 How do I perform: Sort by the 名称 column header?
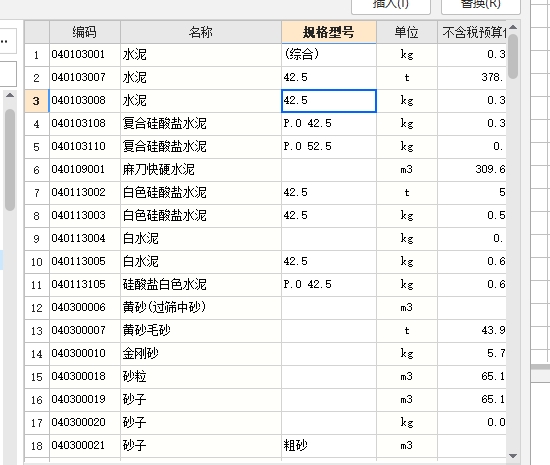[201, 32]
